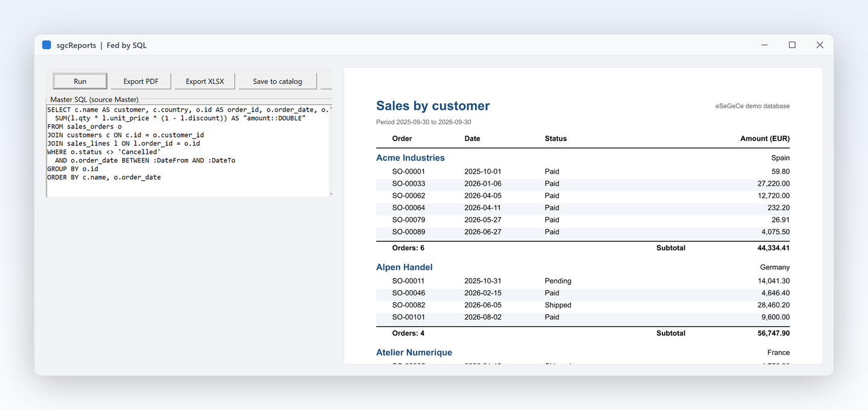Click the report period date range text
The width and height of the screenshot is (868, 410).
(x=424, y=122)
